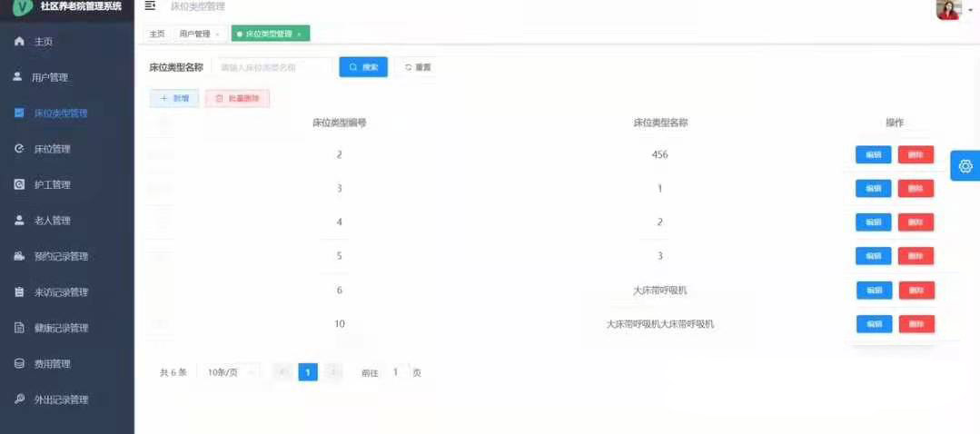Click the 新增 add button
The height and width of the screenshot is (434, 980).
pos(174,98)
